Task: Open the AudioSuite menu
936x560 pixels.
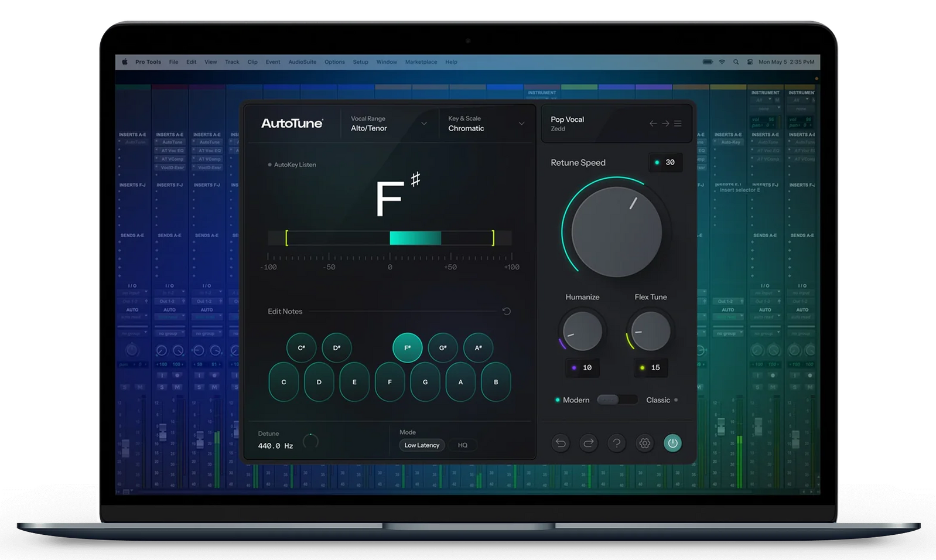Action: point(302,62)
